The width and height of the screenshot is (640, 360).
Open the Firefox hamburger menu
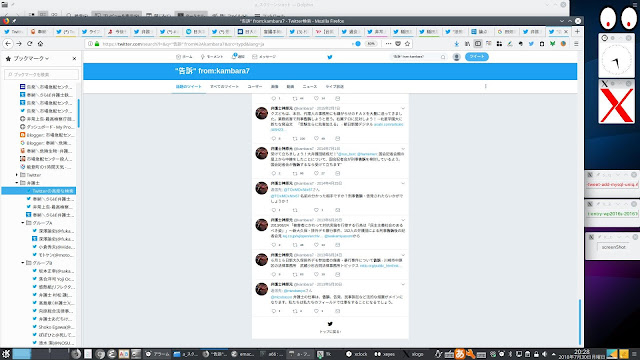[576, 44]
